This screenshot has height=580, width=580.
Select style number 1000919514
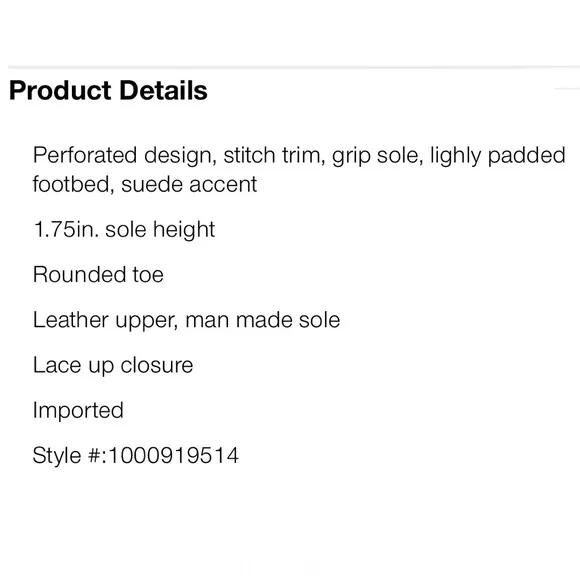coord(173,455)
